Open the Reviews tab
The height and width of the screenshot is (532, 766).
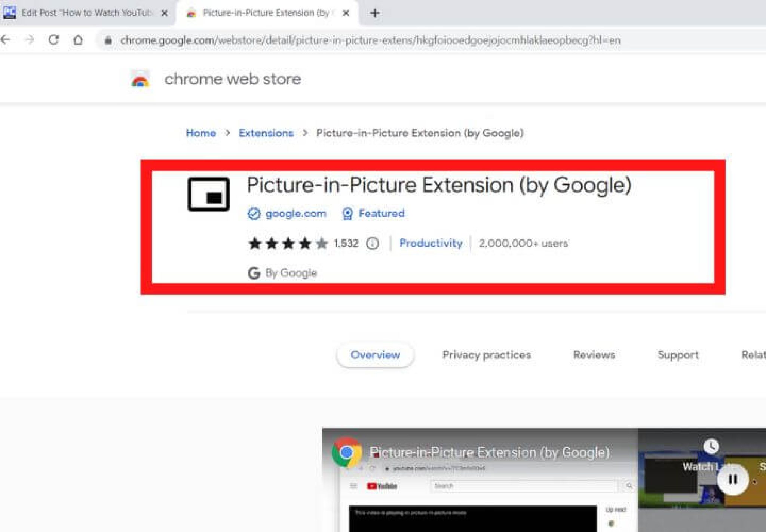[594, 355]
